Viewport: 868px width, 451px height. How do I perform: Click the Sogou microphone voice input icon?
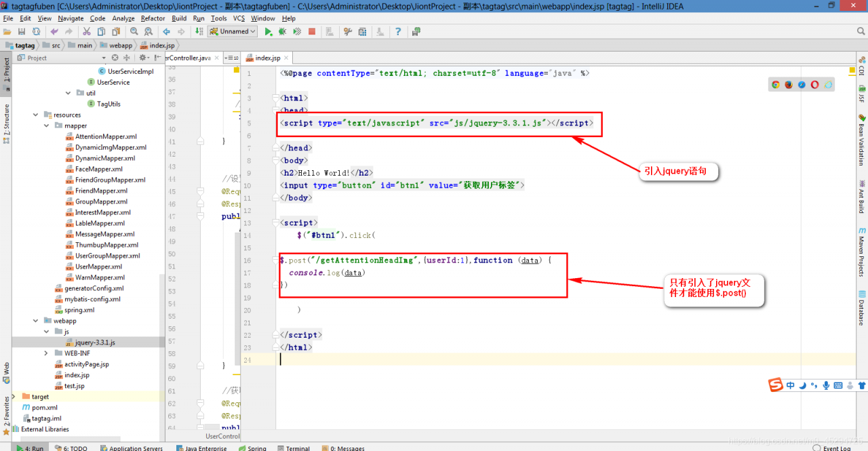(x=826, y=385)
